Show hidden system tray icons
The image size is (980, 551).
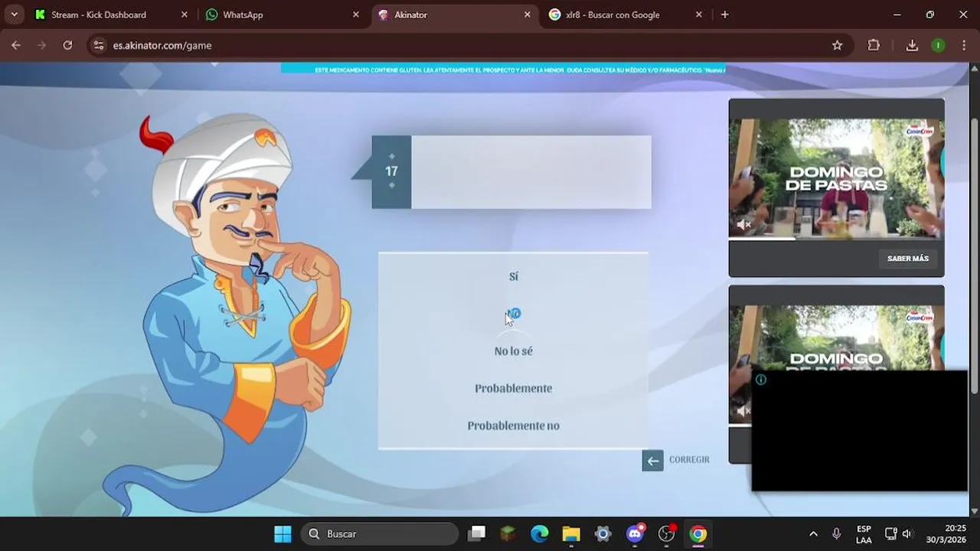(813, 533)
